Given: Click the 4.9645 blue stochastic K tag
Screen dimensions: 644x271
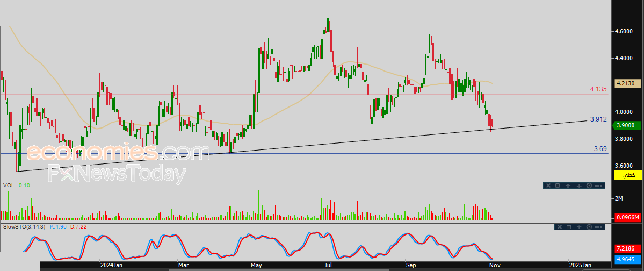Looking at the screenshot, I should tap(627, 259).
